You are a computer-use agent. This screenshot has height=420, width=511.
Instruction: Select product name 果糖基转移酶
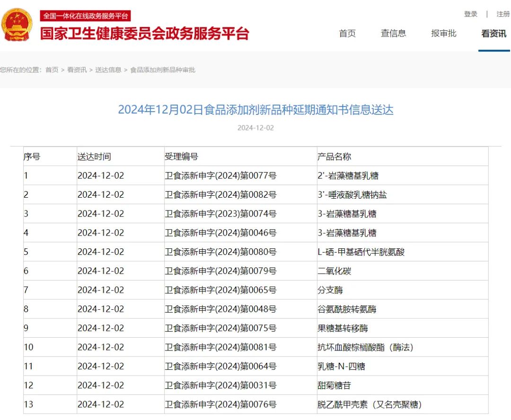[343, 328]
